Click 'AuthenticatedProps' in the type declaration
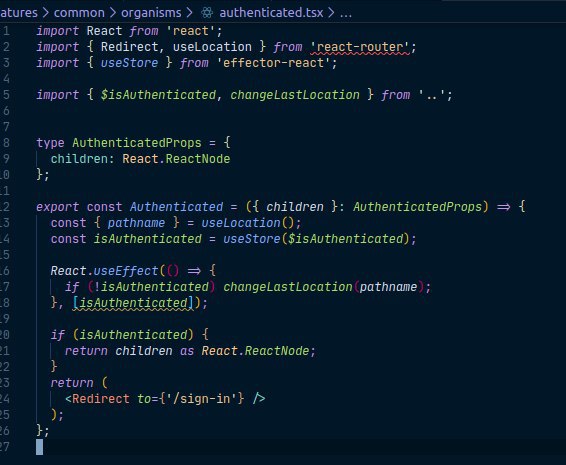The width and height of the screenshot is (566, 465). [137, 143]
